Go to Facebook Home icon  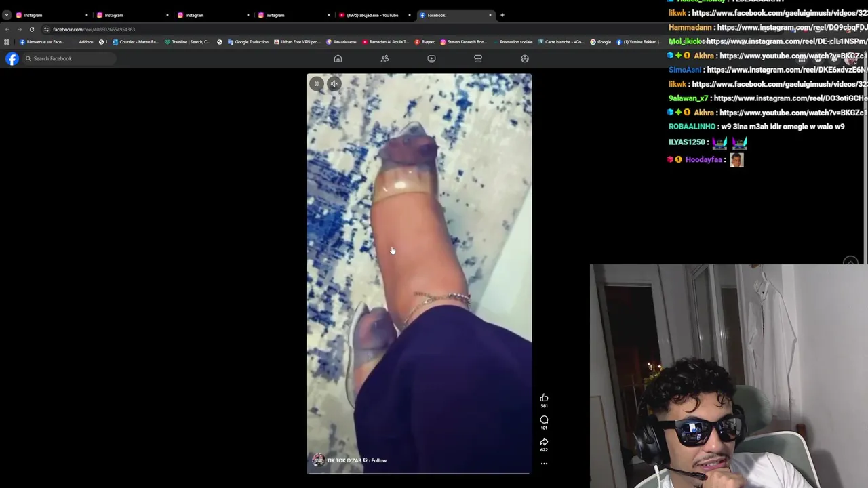coord(338,58)
